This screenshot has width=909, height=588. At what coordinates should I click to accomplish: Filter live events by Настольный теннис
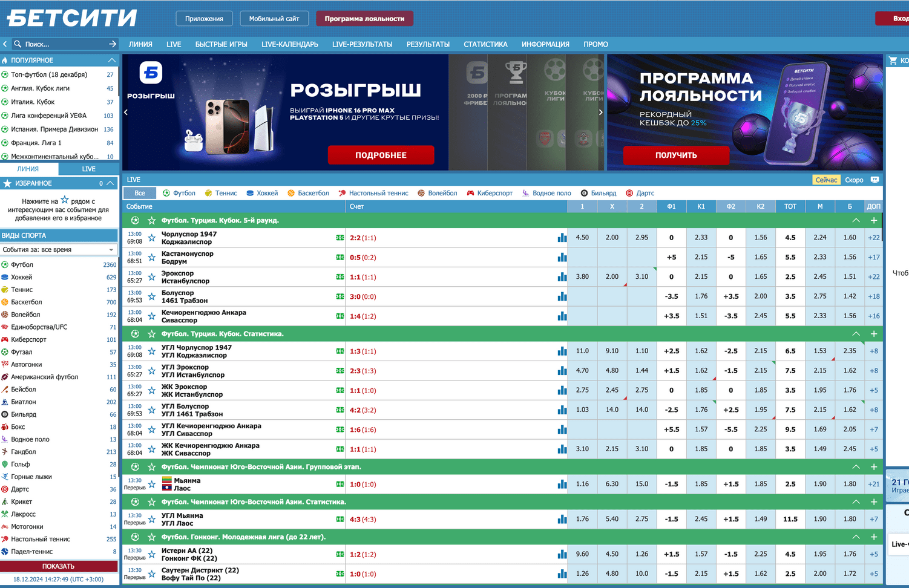click(x=373, y=193)
